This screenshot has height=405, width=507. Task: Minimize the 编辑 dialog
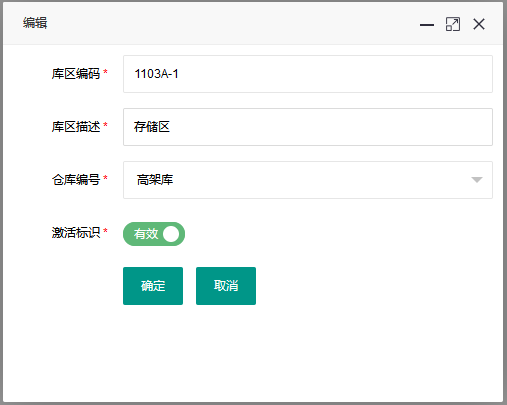click(x=427, y=25)
